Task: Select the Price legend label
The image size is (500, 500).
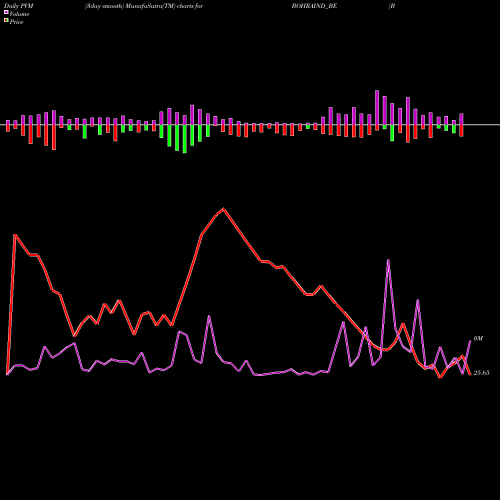Action: click(16, 22)
